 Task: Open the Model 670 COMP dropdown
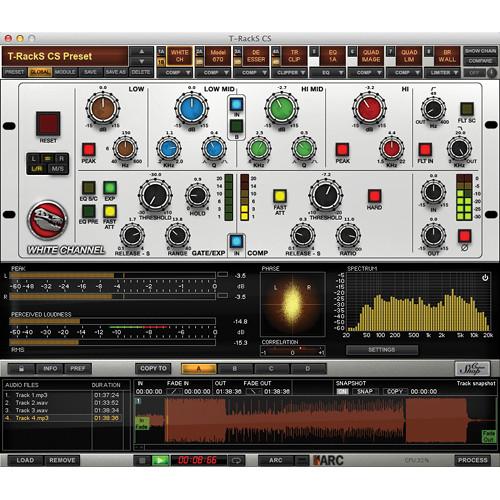pyautogui.click(x=213, y=72)
